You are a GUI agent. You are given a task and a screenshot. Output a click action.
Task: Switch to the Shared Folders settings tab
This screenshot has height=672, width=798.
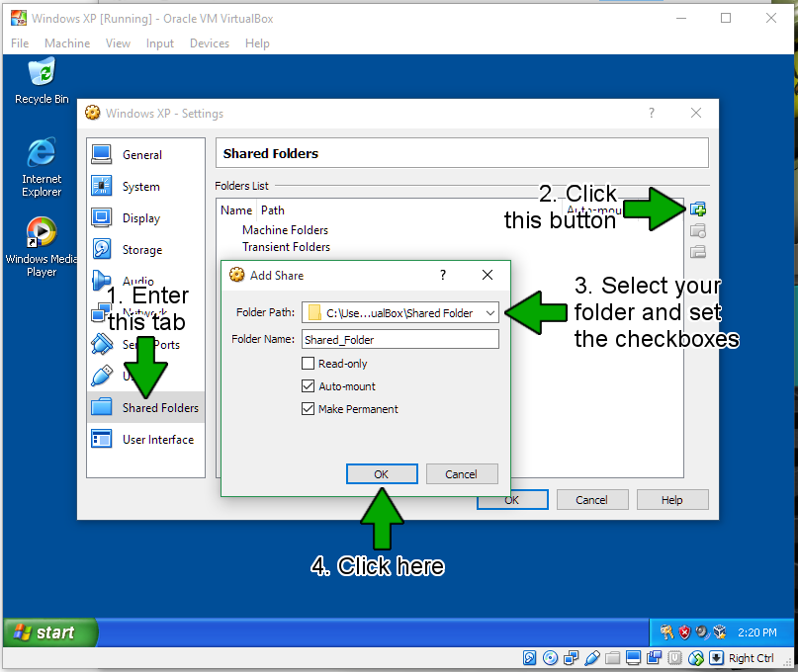tap(145, 407)
